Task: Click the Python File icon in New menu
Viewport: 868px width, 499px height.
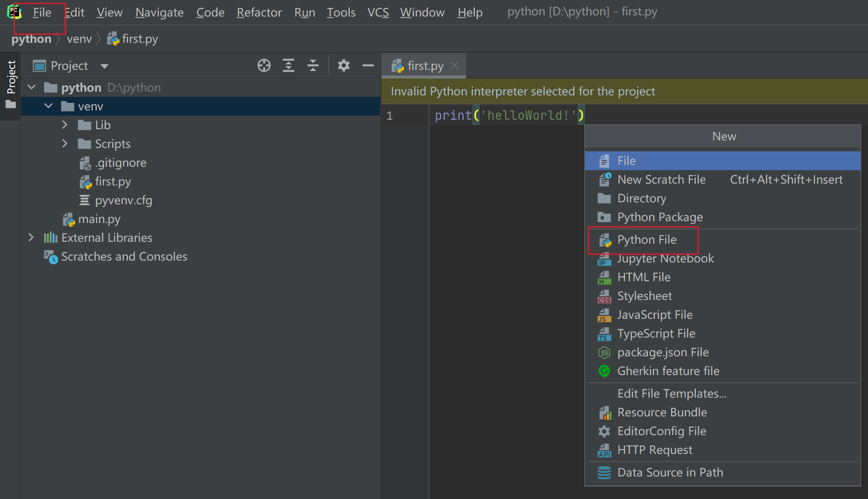Action: [x=605, y=240]
